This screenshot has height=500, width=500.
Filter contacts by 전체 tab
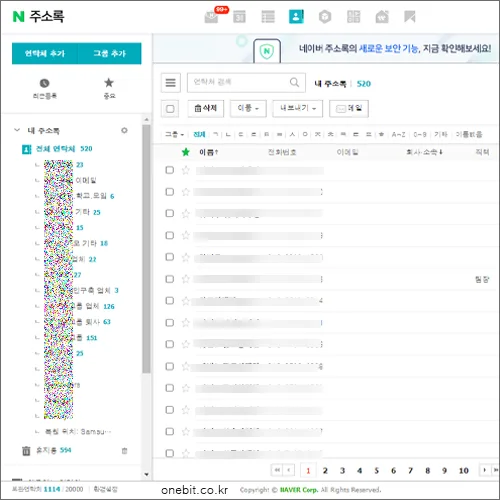pyautogui.click(x=199, y=134)
